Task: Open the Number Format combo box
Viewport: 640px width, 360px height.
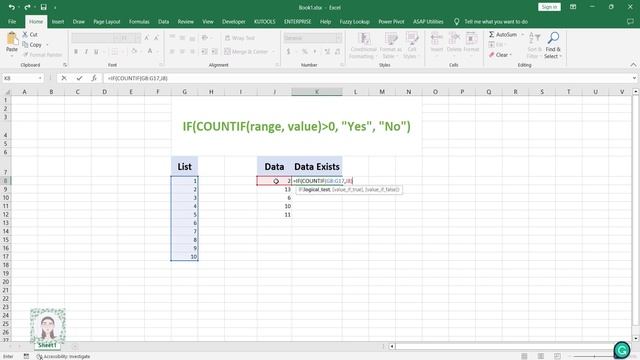Action: (x=313, y=38)
